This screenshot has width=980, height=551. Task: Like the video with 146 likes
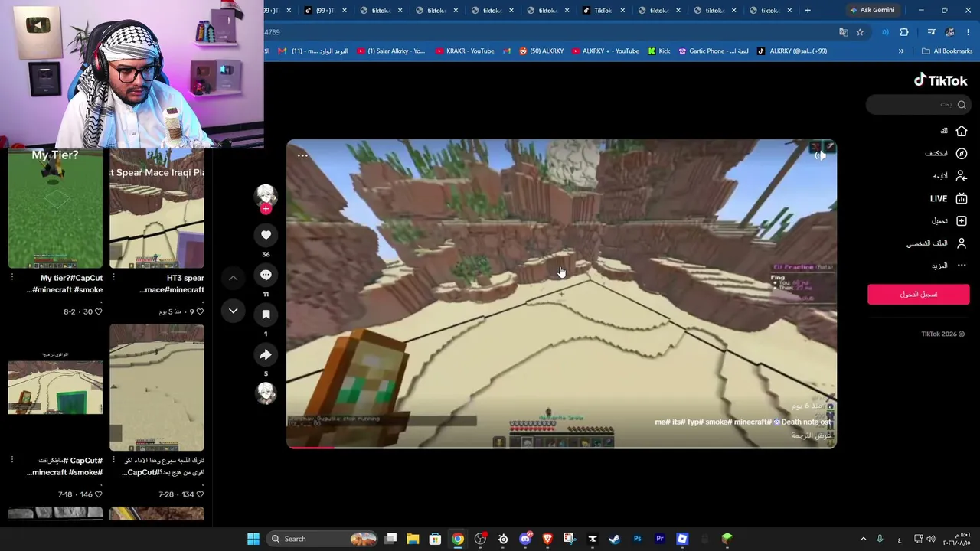pyautogui.click(x=98, y=494)
